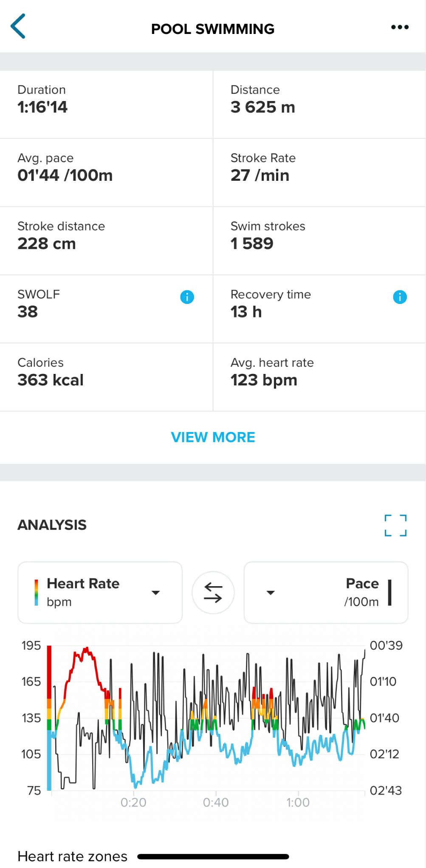This screenshot has height=868, width=426.
Task: Tap the back arrow icon
Action: (18, 26)
